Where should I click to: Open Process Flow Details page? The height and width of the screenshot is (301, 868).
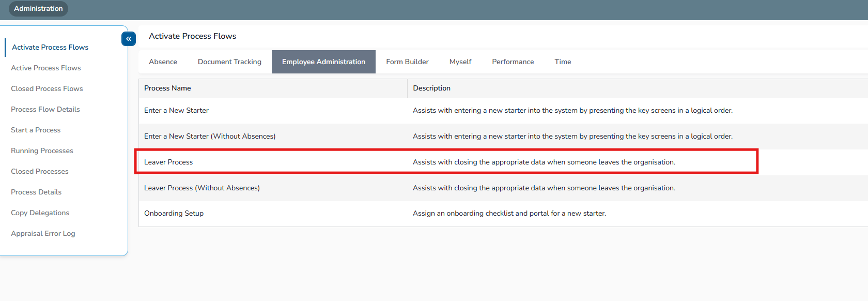pyautogui.click(x=45, y=109)
